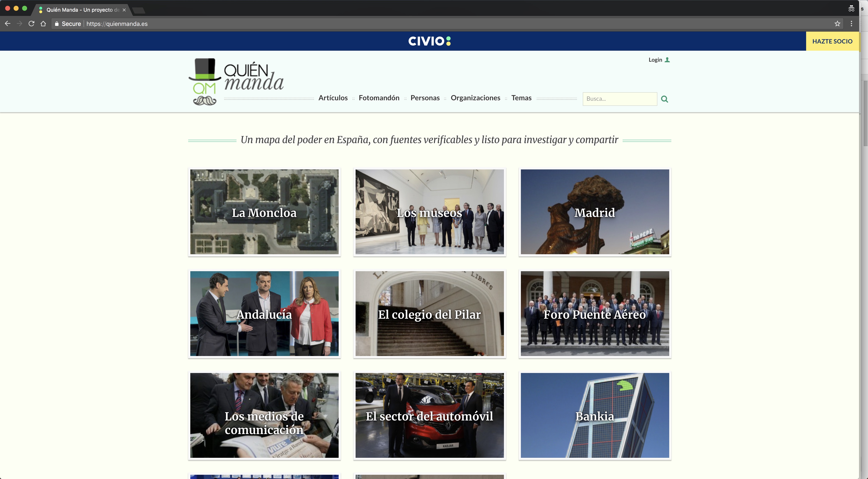Click the CIVIO logo in the blue bar
This screenshot has width=868, height=479.
tap(430, 41)
